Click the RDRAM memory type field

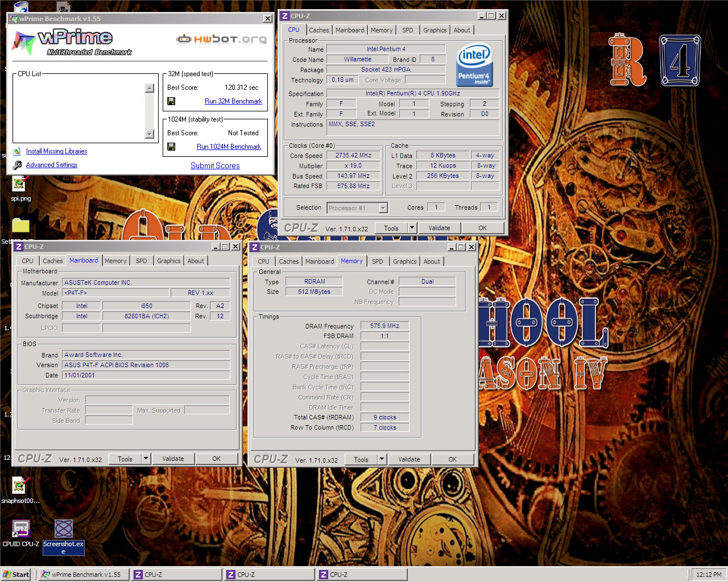[x=315, y=281]
